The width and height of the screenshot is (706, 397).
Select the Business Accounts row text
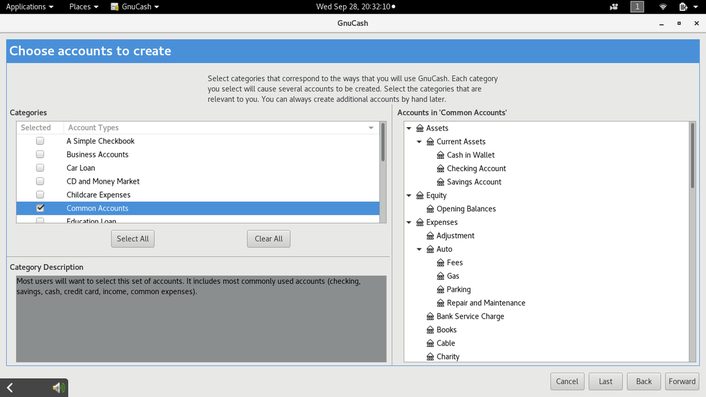click(x=97, y=154)
